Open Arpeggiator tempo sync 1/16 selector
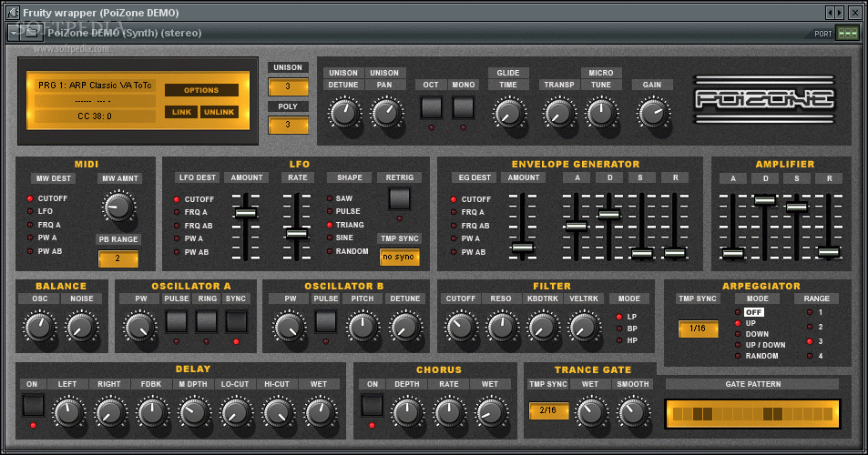The height and width of the screenshot is (455, 868). click(698, 329)
